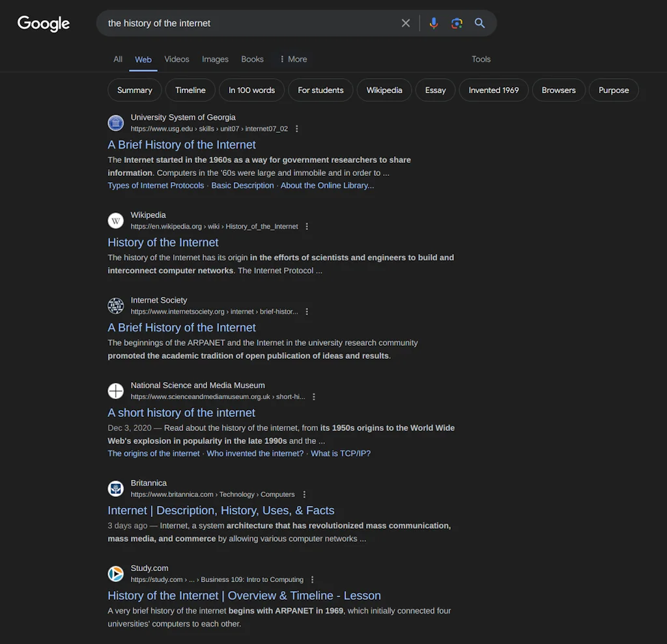
Task: Open the About this result menu for Wikipedia
Action: point(307,226)
